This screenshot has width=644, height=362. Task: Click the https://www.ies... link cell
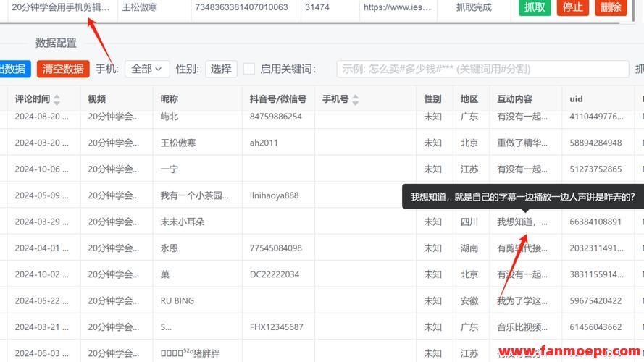[397, 7]
